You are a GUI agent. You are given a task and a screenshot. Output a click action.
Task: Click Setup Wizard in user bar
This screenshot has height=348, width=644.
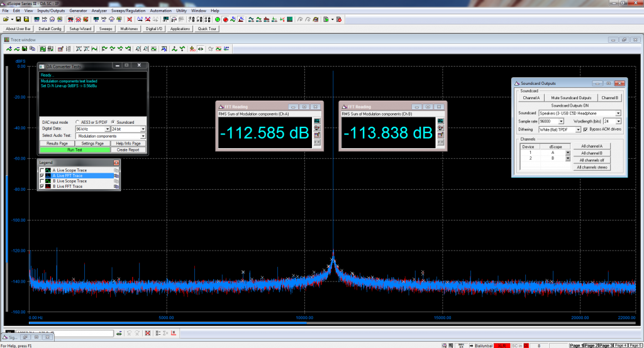(80, 29)
